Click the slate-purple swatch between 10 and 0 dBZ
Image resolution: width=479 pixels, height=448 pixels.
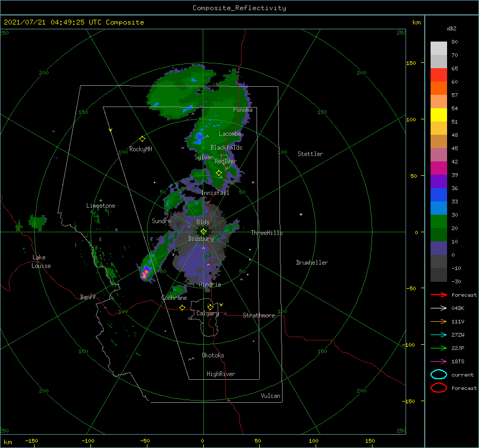click(439, 248)
